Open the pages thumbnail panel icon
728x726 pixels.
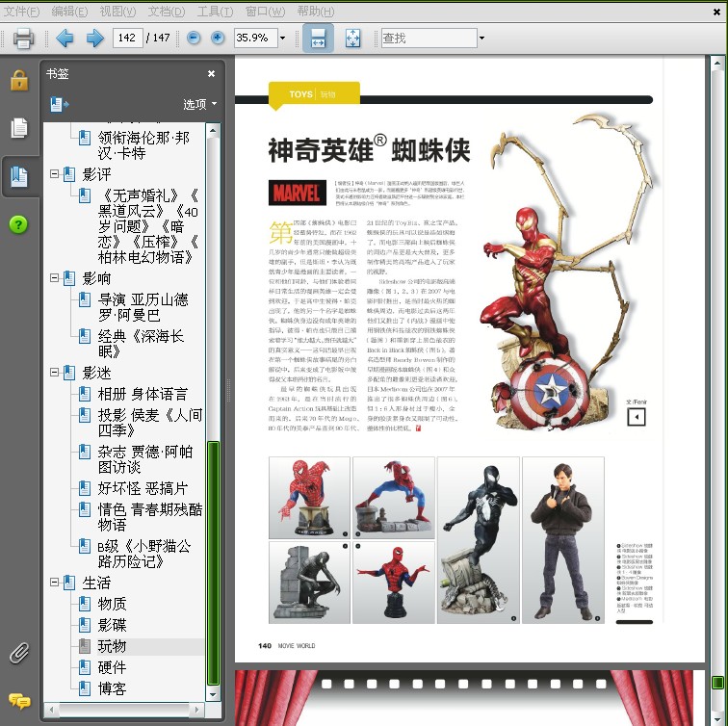(x=19, y=128)
